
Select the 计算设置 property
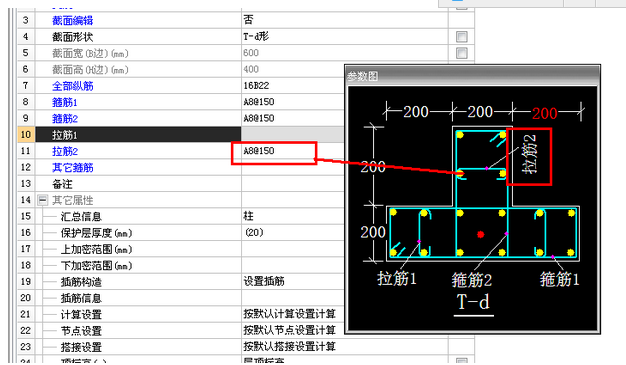click(81, 315)
